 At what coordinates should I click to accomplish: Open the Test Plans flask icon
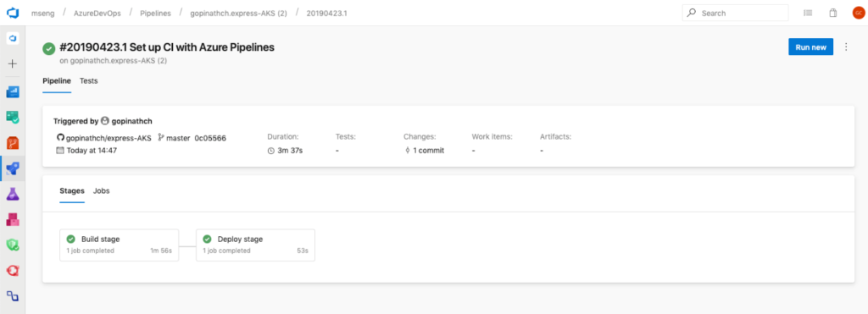(13, 194)
